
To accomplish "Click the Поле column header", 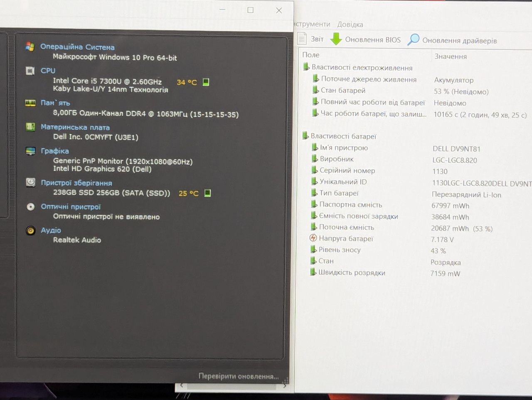I will tap(311, 55).
